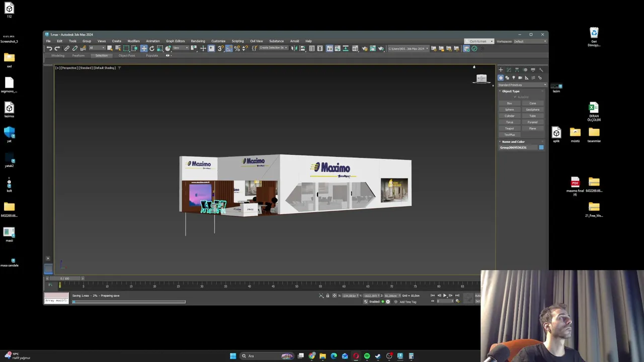This screenshot has width=644, height=362.
Task: Click the Use Pivot Point Center icon
Action: coord(194,48)
